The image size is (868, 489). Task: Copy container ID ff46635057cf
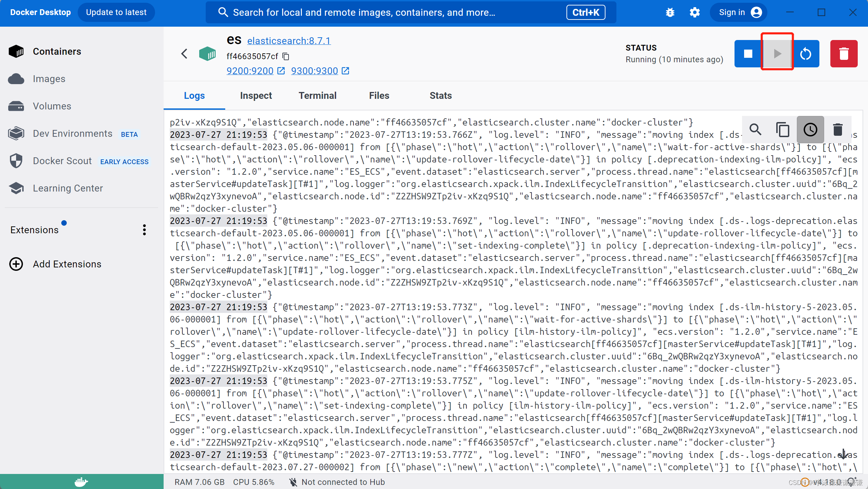(x=286, y=56)
